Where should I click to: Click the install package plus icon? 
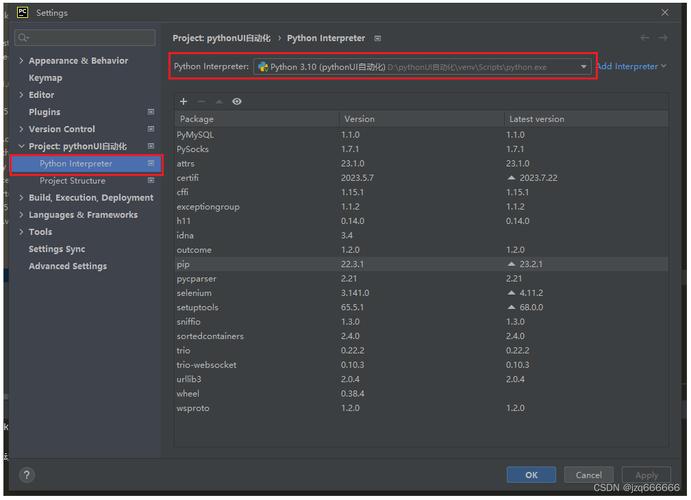183,102
